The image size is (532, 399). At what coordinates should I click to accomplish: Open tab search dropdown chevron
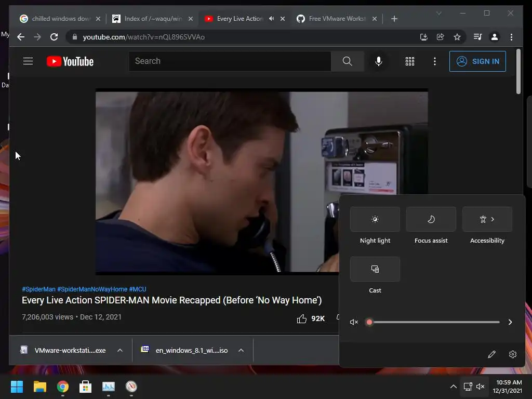[438, 13]
